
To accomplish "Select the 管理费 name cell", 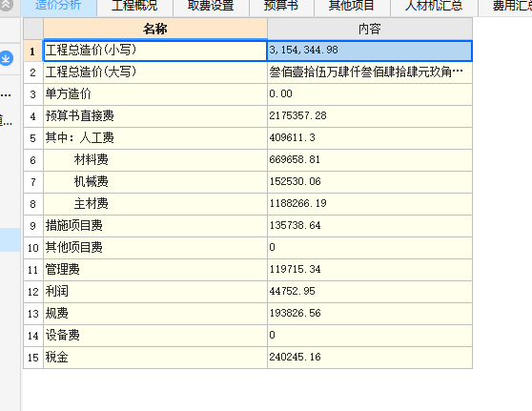I will tap(155, 270).
